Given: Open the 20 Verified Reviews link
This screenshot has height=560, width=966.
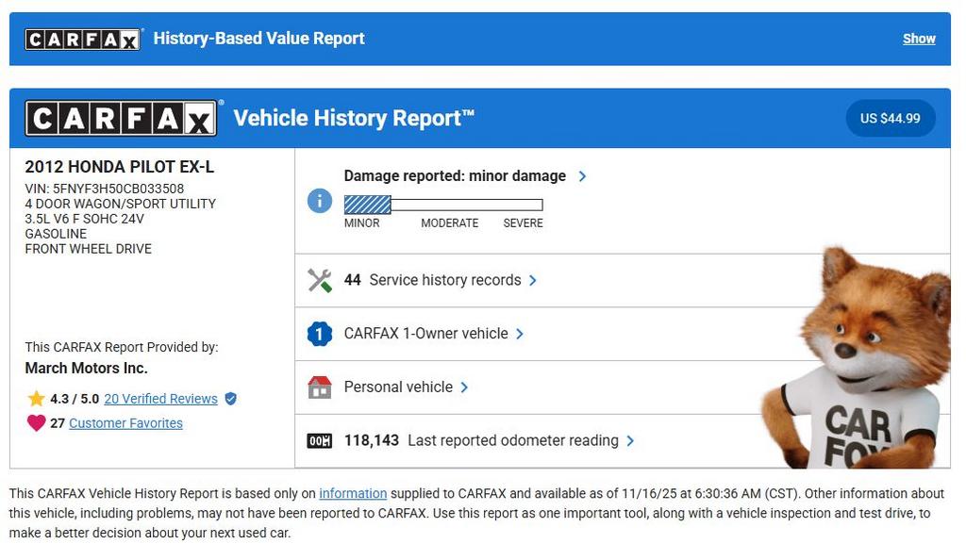Looking at the screenshot, I should pyautogui.click(x=160, y=399).
